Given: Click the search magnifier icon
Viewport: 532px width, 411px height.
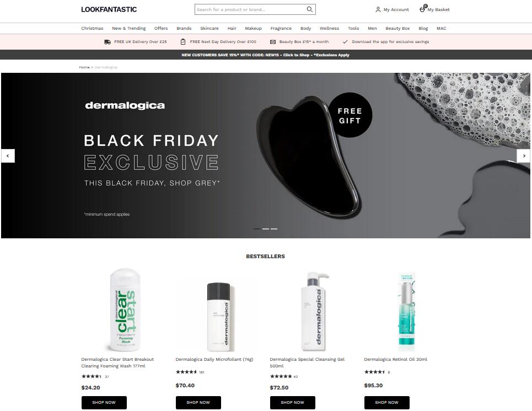Looking at the screenshot, I should click(309, 9).
